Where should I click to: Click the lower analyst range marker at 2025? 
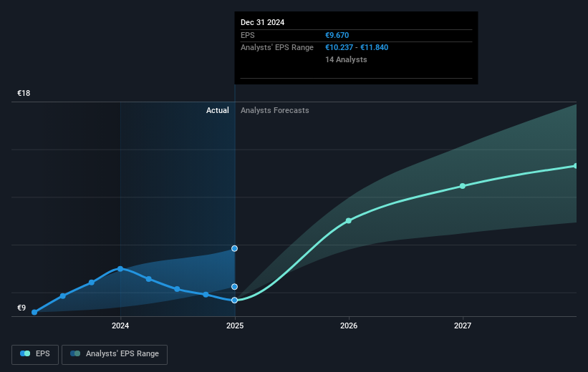234,287
